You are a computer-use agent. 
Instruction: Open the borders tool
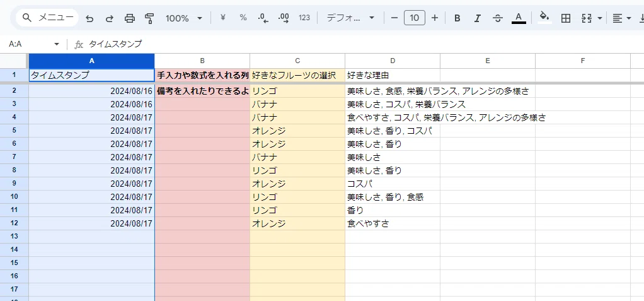566,18
